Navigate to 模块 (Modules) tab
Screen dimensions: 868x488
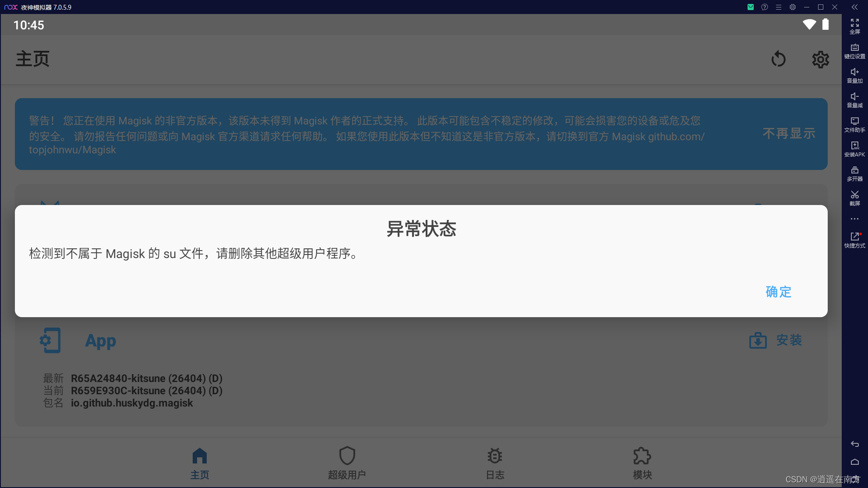click(642, 464)
